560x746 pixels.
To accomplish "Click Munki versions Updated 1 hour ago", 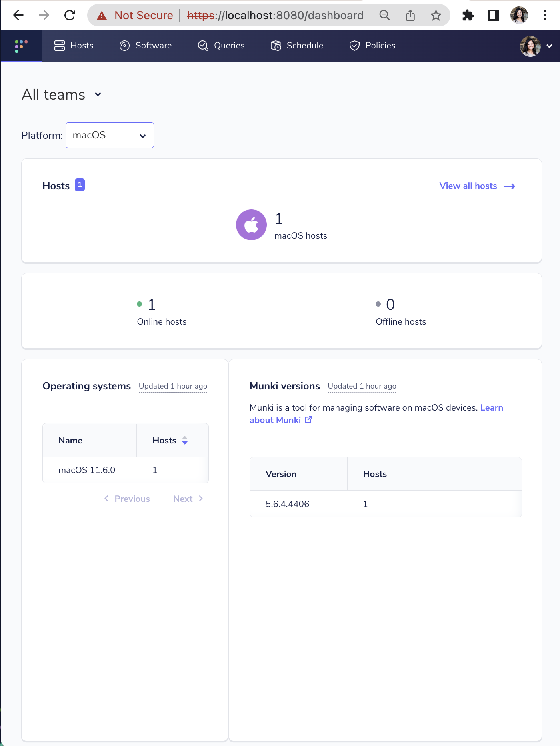I will [362, 386].
